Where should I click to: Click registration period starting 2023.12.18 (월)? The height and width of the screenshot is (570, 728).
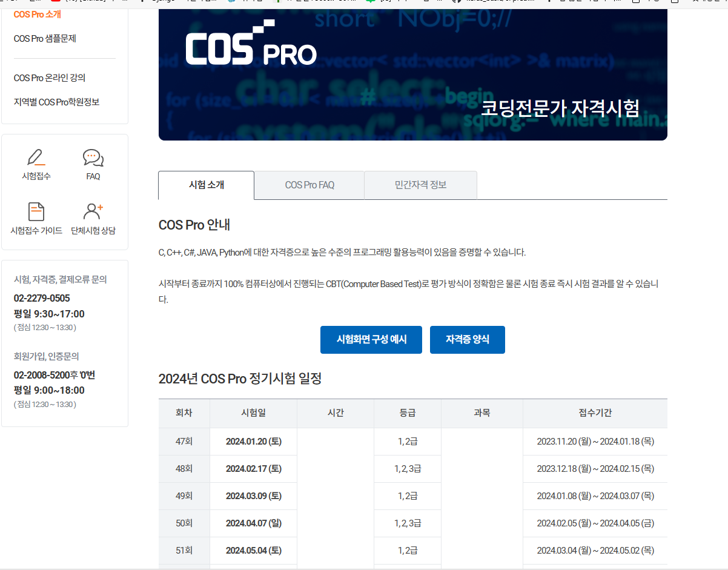pyautogui.click(x=595, y=469)
